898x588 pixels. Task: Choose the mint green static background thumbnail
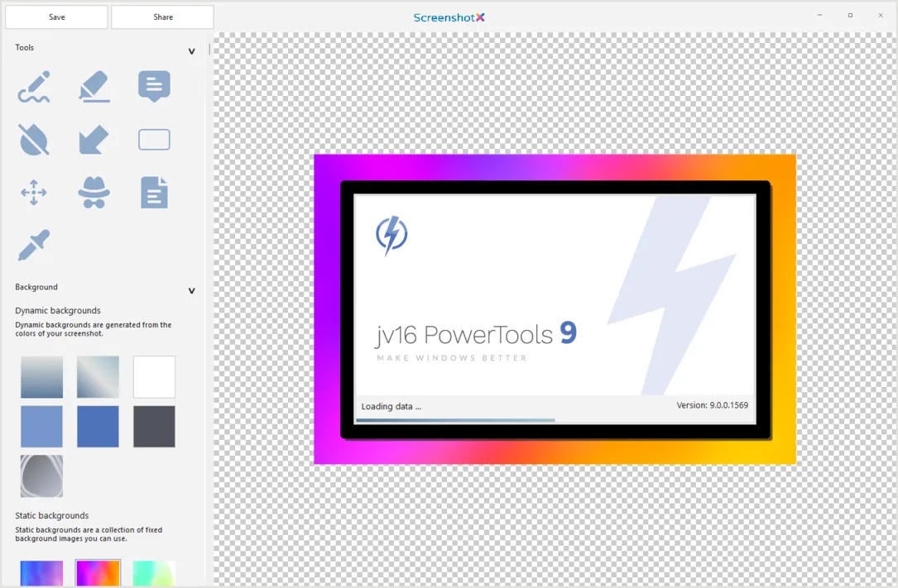[154, 574]
